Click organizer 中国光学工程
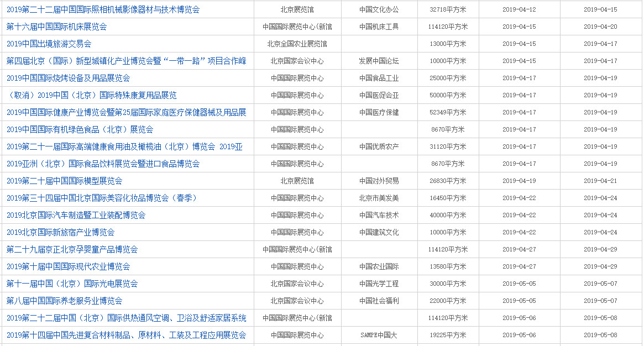Image resolution: width=644 pixels, height=346 pixels. point(379,284)
